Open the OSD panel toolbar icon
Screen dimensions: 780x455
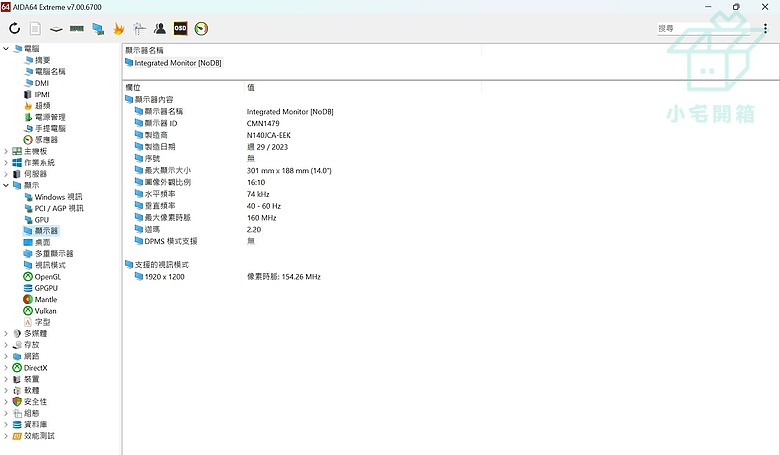tap(181, 28)
